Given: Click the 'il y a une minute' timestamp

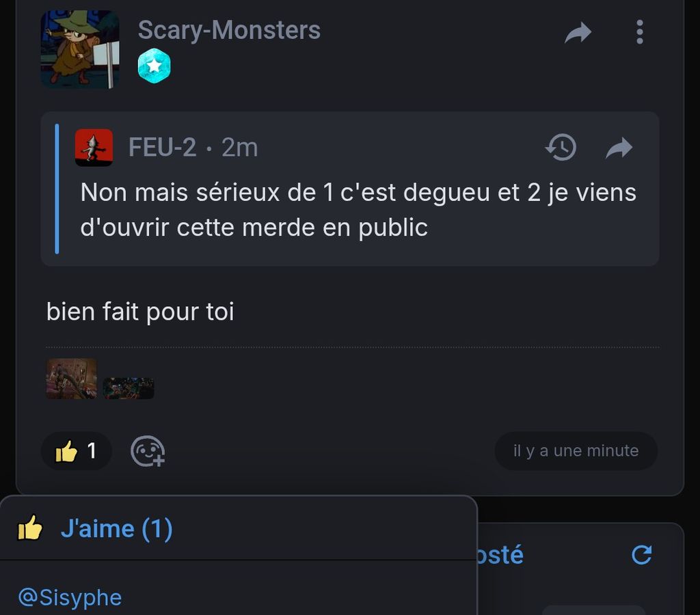Looking at the screenshot, I should coord(576,451).
